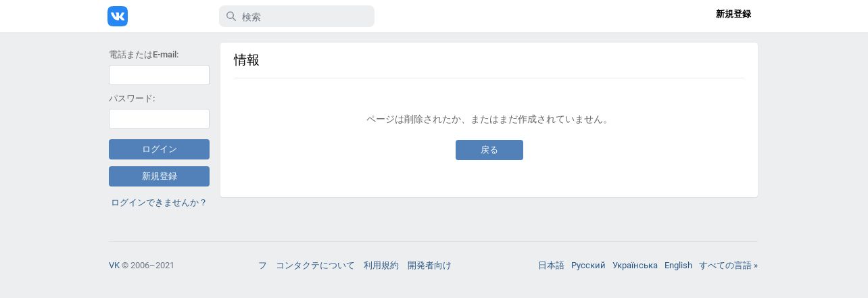The width and height of the screenshot is (868, 298).
Task: Open the 利用規約 terms link
Action: coord(381,266)
